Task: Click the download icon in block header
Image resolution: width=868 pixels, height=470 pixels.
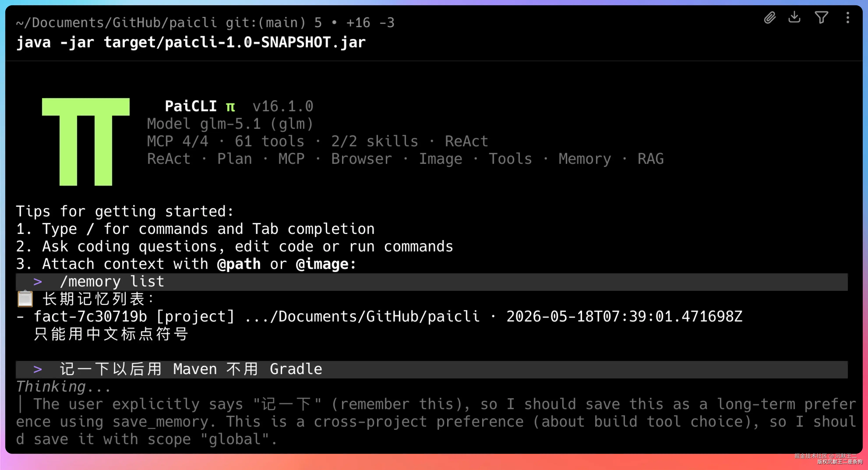Action: (794, 17)
